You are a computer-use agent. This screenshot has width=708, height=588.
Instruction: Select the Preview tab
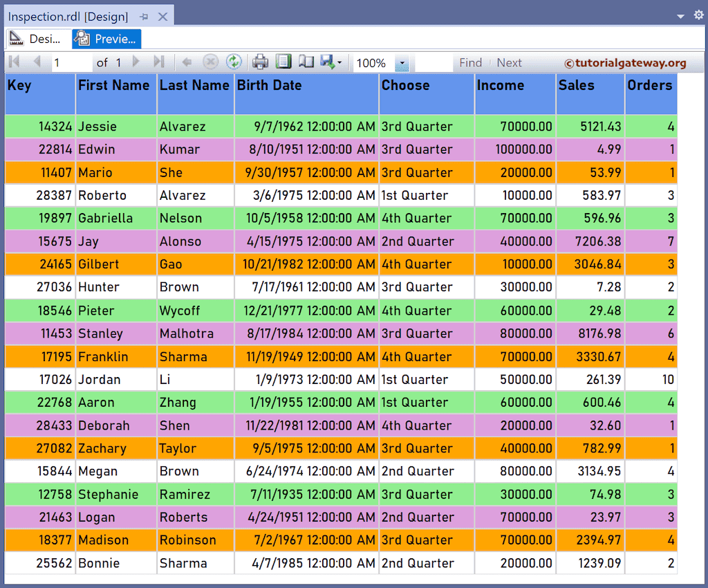(106, 39)
